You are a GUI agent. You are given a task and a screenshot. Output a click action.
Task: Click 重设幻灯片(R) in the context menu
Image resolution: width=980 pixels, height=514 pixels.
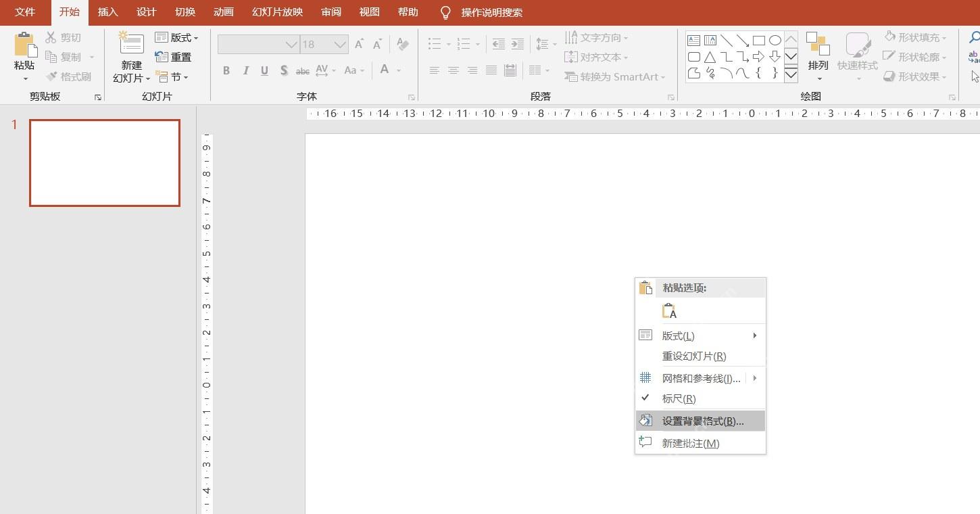pos(700,356)
